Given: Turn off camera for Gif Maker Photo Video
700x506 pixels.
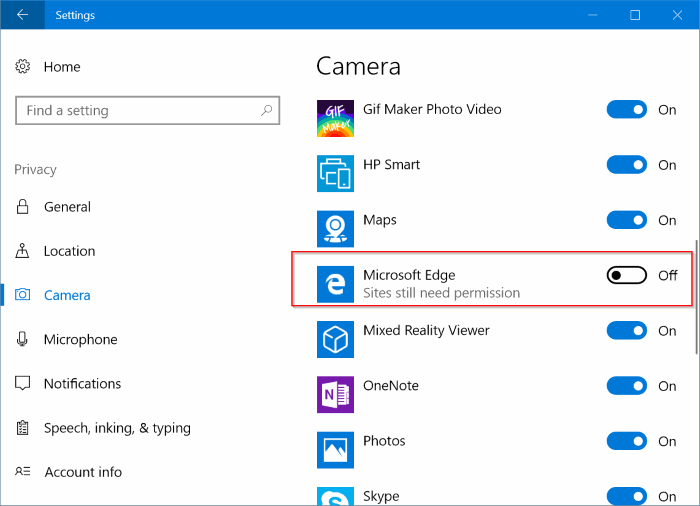Looking at the screenshot, I should tap(626, 109).
